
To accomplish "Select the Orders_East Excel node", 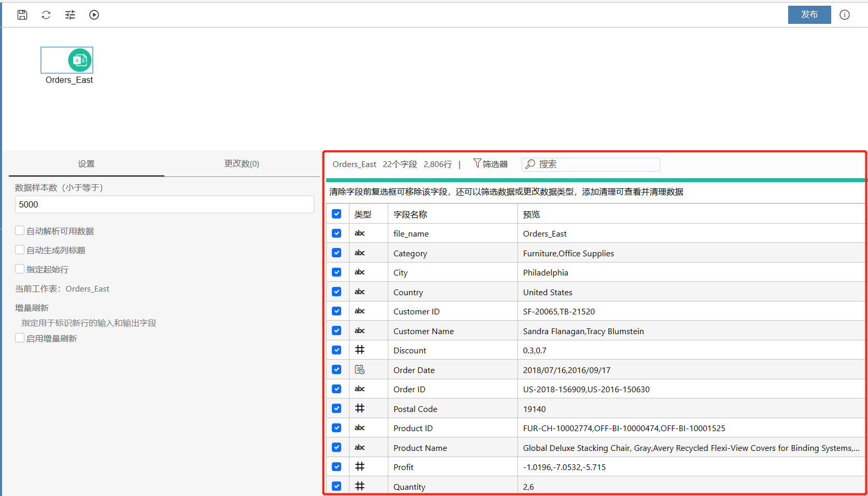I will click(x=67, y=60).
